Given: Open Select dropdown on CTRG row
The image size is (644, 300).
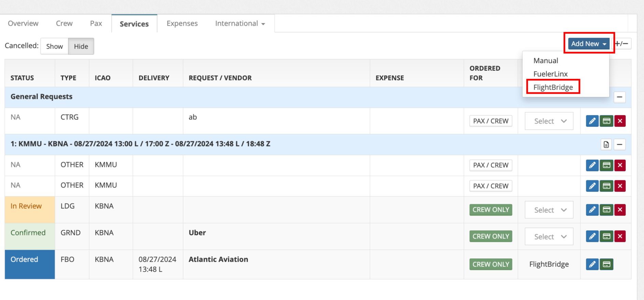Looking at the screenshot, I should (x=549, y=121).
